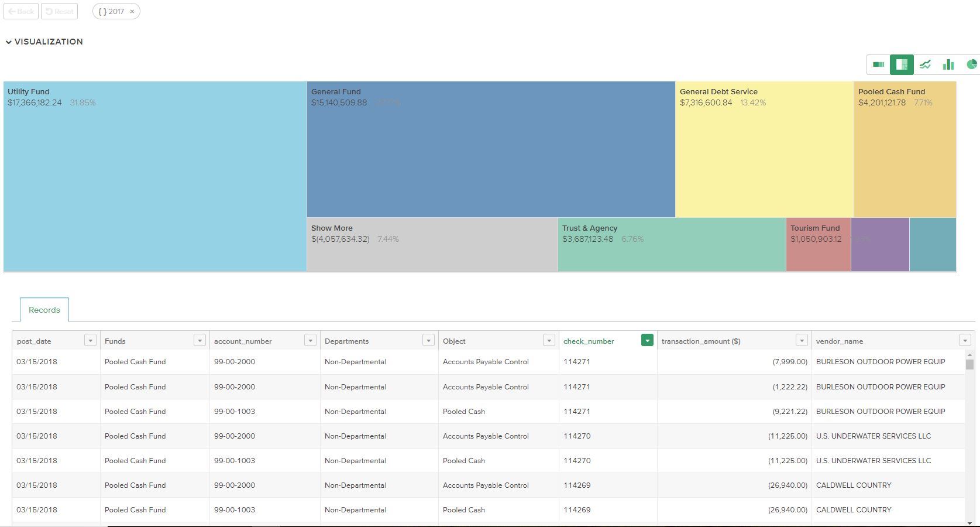The image size is (980, 527).
Task: Click the Back button
Action: [x=21, y=12]
